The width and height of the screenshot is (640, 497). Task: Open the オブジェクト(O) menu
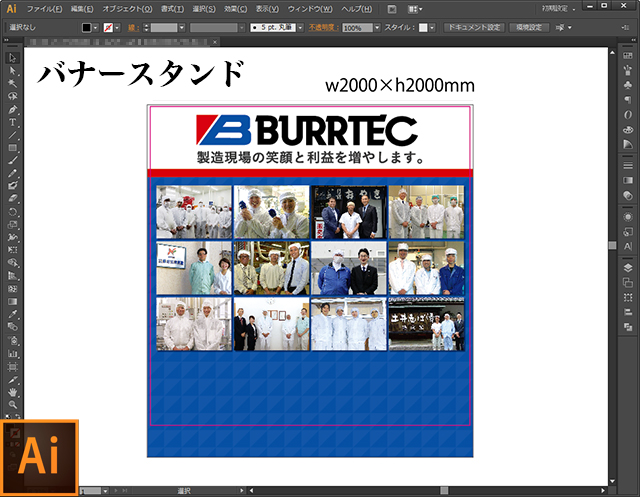(x=127, y=9)
